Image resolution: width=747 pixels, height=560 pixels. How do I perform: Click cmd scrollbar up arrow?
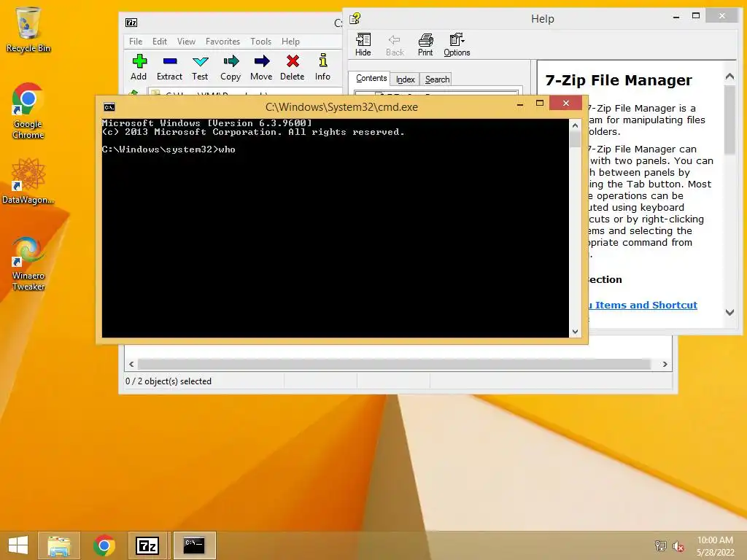click(x=575, y=125)
